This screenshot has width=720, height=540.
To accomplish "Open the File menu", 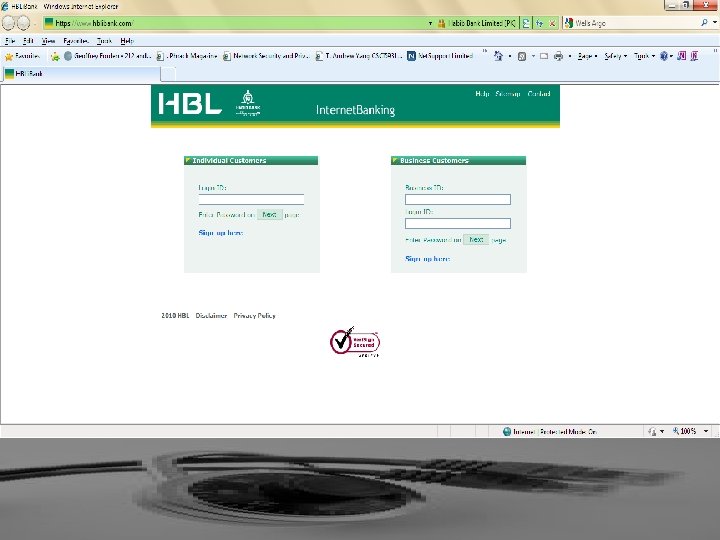I will [10, 41].
